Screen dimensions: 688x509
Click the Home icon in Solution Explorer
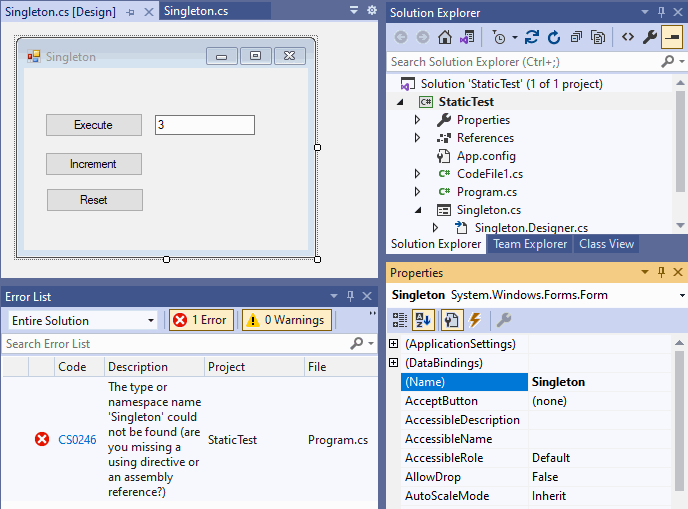[x=444, y=37]
